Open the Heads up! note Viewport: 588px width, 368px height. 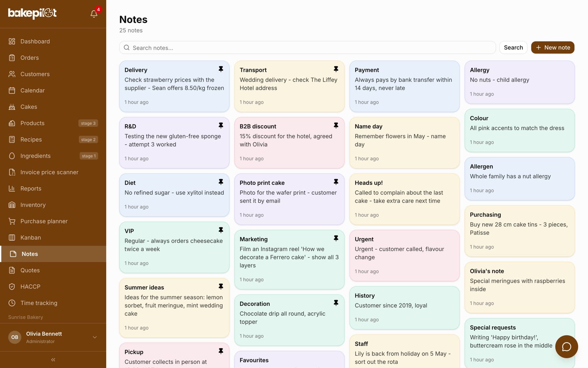(404, 199)
